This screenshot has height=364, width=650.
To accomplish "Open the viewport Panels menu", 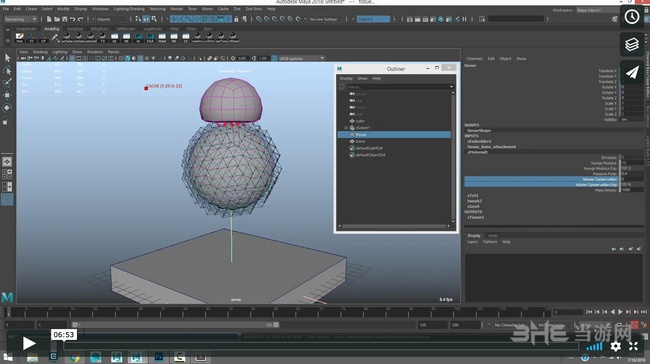I will pos(114,52).
